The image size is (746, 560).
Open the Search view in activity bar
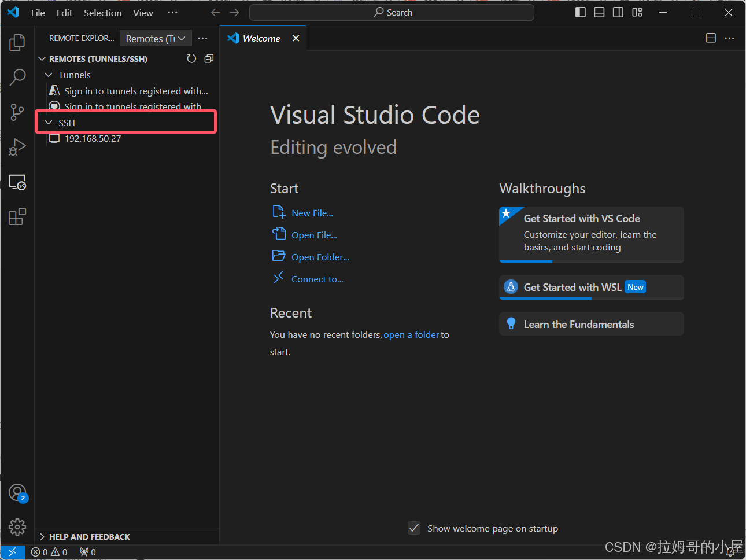click(17, 77)
